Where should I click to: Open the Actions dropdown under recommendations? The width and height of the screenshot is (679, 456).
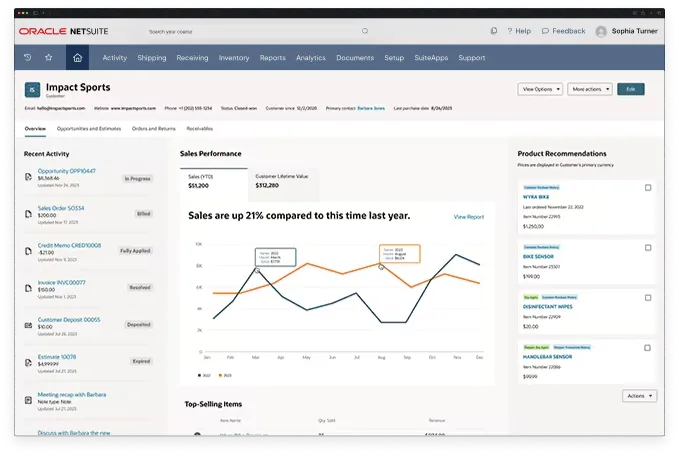[639, 396]
